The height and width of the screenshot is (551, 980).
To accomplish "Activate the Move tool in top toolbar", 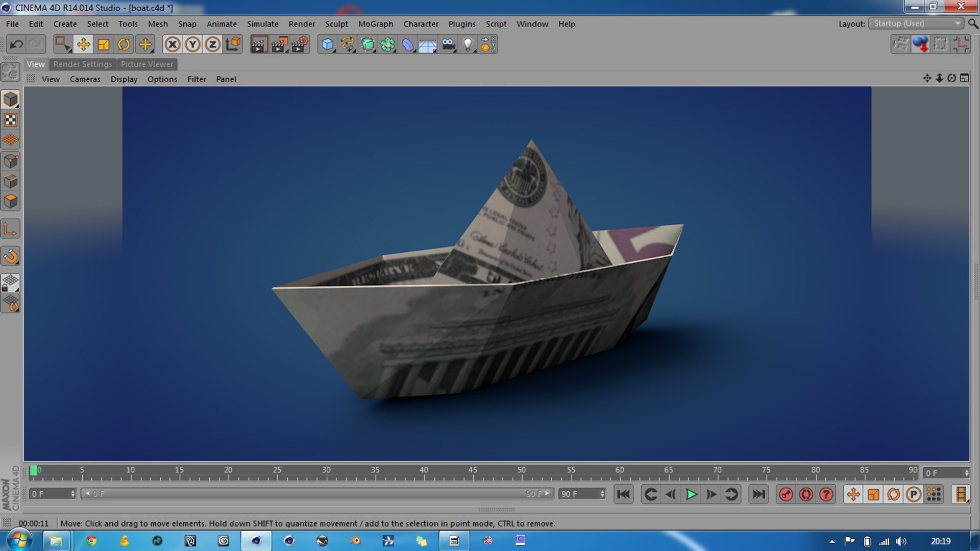I will 83,44.
